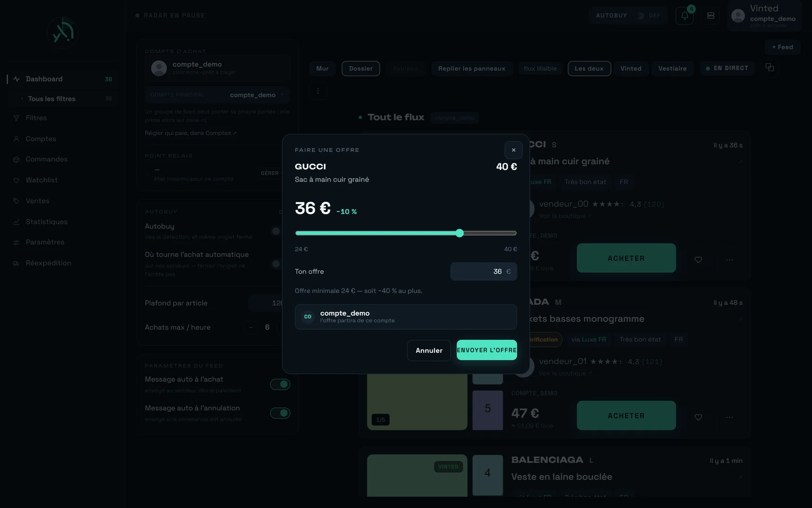Select the Vestiaire source filter
The height and width of the screenshot is (508, 812).
pos(672,68)
